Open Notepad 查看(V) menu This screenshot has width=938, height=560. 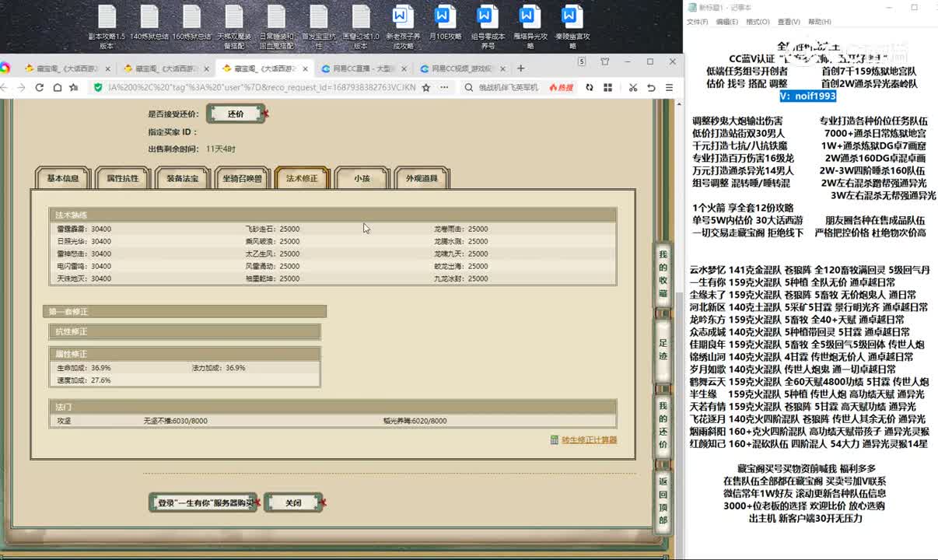click(789, 22)
